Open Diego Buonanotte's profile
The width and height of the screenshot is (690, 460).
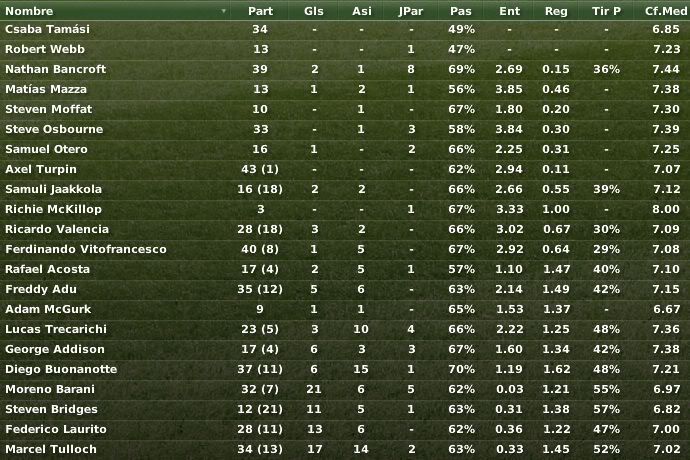(61, 369)
